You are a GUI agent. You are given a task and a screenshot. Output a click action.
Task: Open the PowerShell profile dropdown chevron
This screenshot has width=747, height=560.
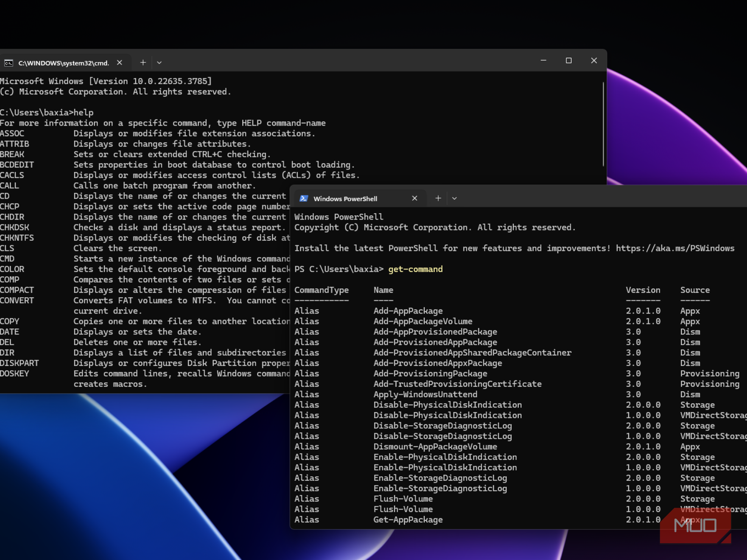tap(454, 198)
